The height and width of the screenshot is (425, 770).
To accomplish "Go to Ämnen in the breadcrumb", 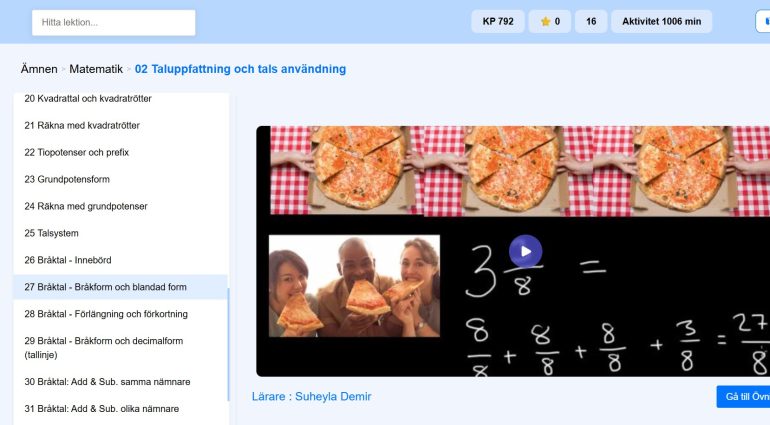I will tap(39, 69).
